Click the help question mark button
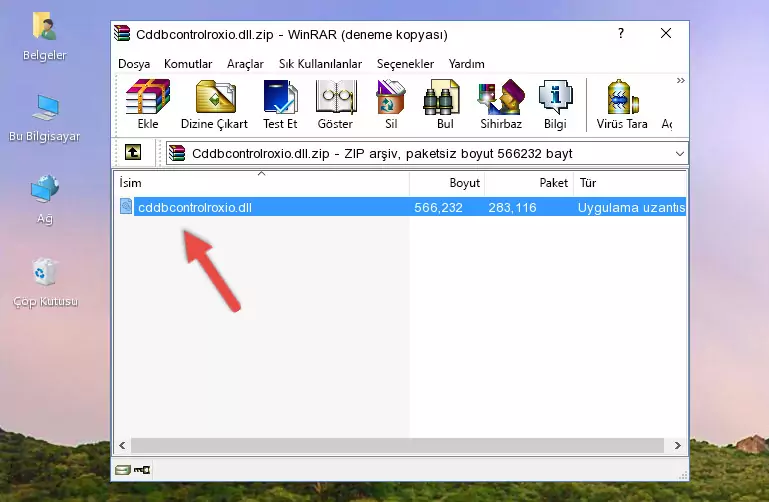Screen dimensions: 769x502 tap(621, 33)
